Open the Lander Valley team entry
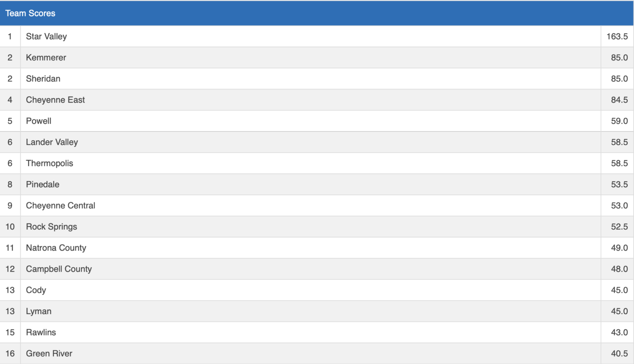 tap(52, 142)
